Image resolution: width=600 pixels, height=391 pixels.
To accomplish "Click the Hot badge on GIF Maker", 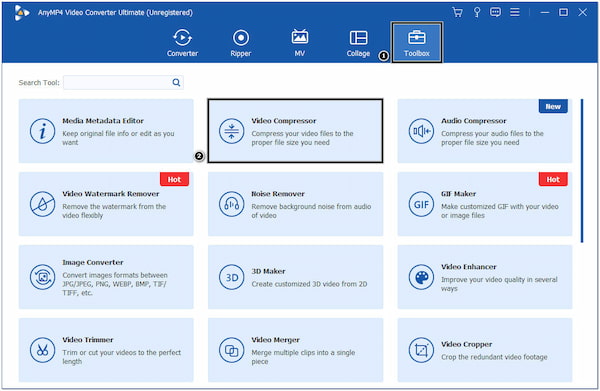I will (553, 179).
